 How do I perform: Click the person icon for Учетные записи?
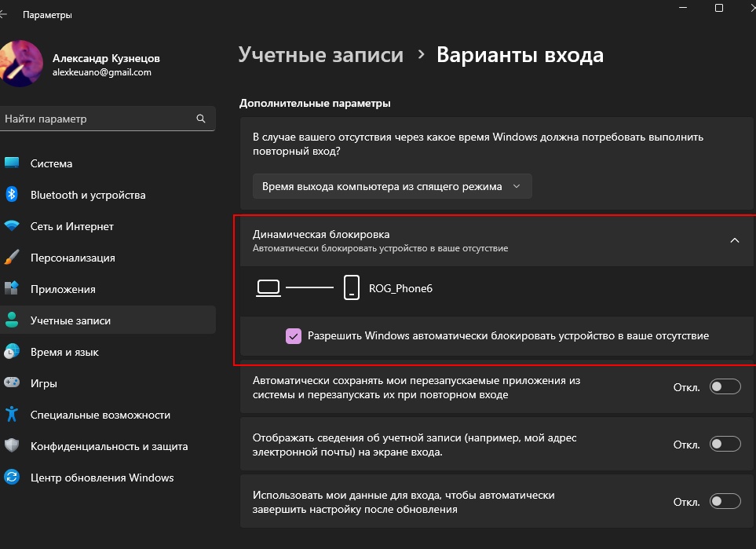[12, 320]
